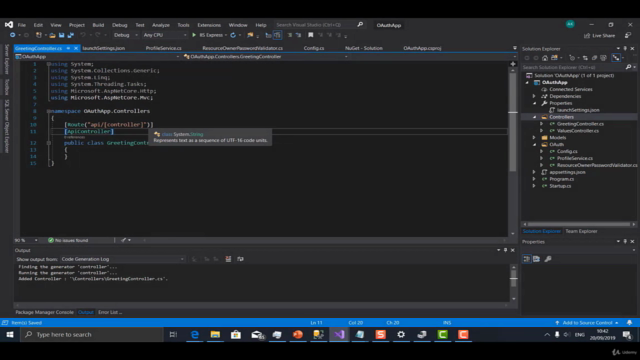Click the Visual Studio logo icon

click(9, 25)
